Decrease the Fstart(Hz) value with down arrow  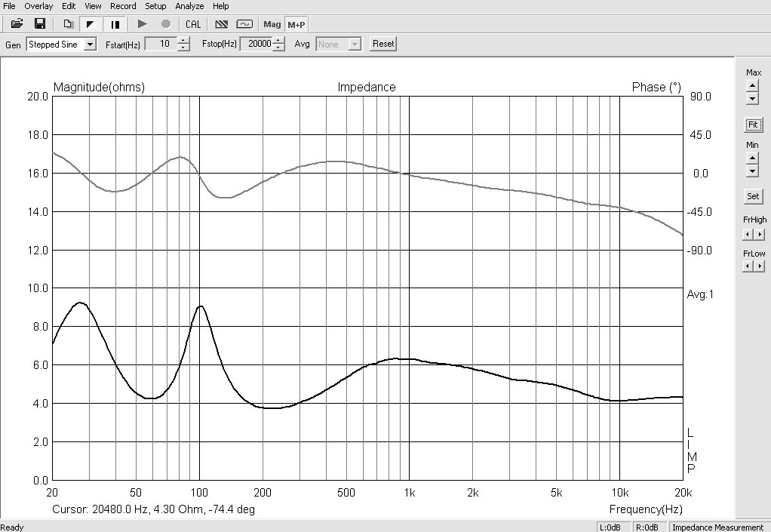pyautogui.click(x=183, y=48)
